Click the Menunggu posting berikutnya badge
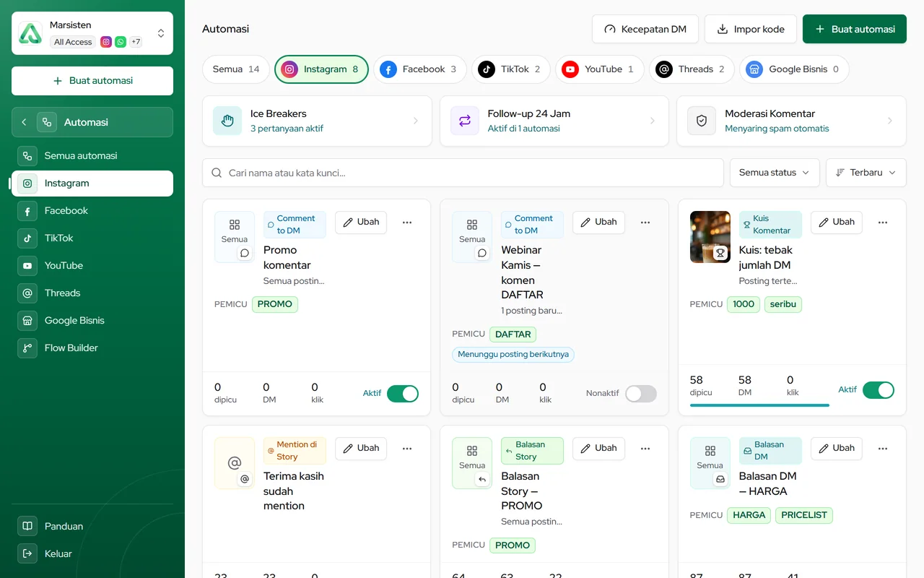The width and height of the screenshot is (924, 578). point(513,355)
